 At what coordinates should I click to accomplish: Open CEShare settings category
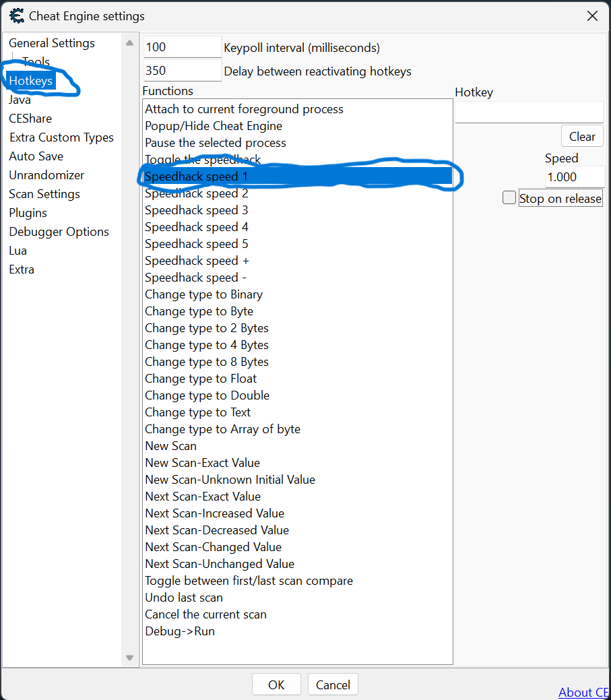[30, 119]
